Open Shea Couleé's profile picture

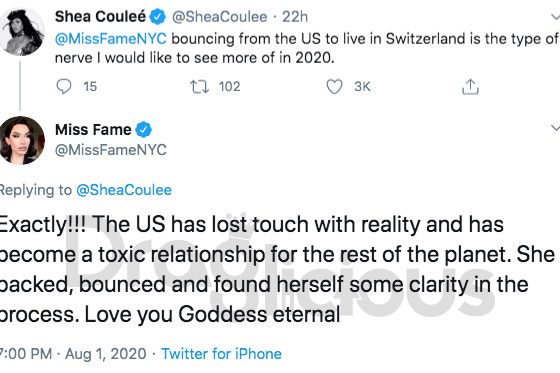pos(22,32)
